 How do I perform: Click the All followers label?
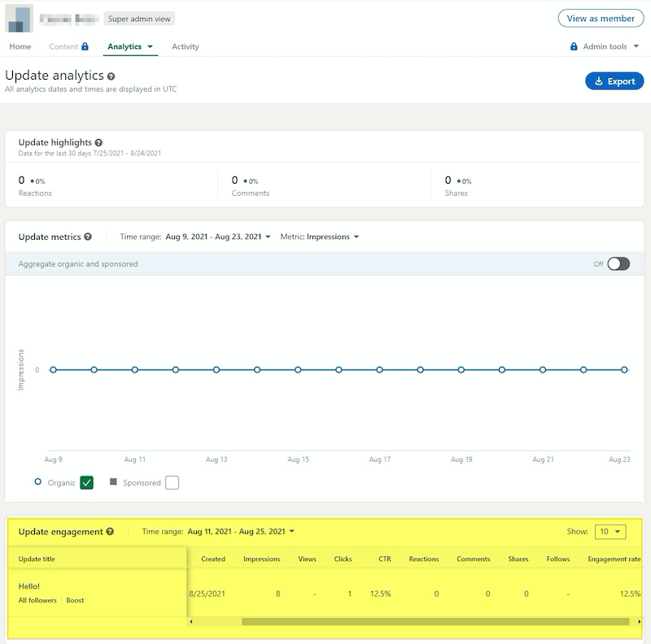pos(37,600)
